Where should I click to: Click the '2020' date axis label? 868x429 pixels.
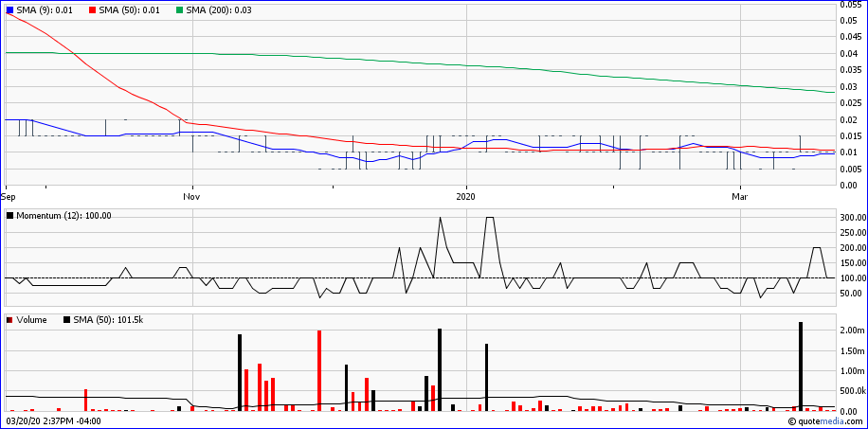466,197
